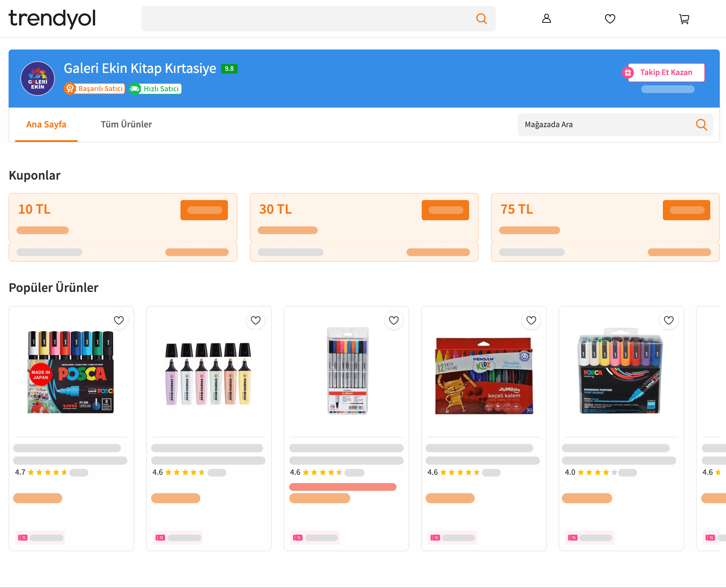Claim the 10 TL coupon button

click(x=204, y=210)
